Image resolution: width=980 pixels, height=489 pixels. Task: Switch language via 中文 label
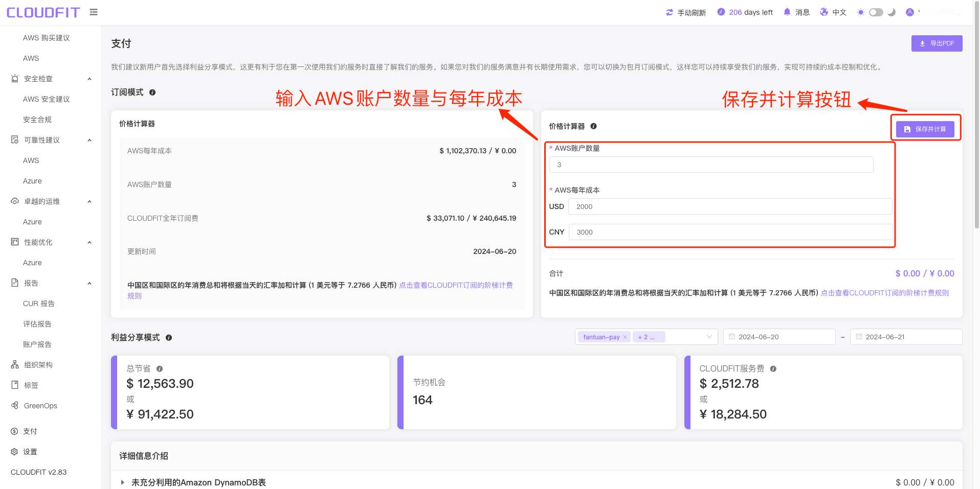(x=839, y=12)
